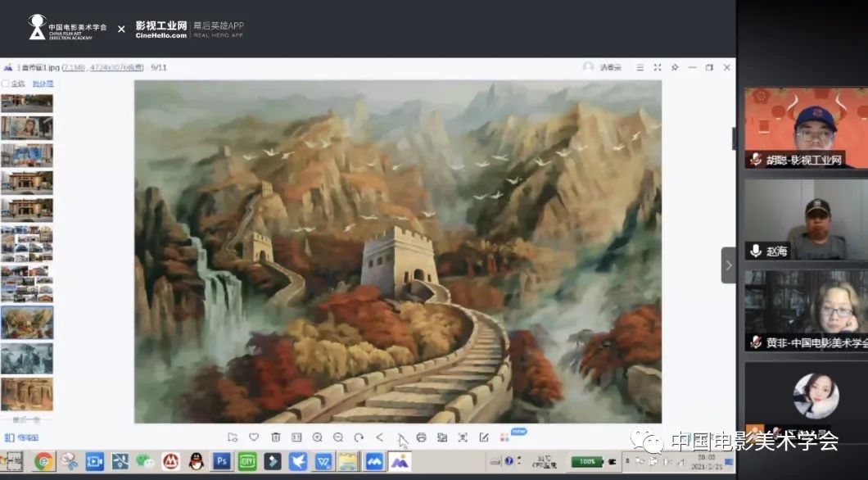Print the image using the printer icon
The width and height of the screenshot is (868, 480).
pos(421,437)
